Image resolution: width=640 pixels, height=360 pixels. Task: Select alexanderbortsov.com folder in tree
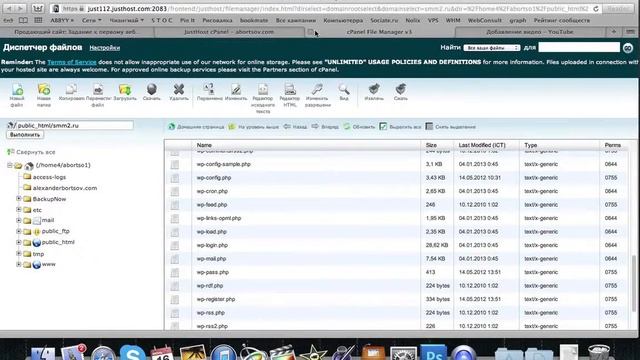coord(65,188)
